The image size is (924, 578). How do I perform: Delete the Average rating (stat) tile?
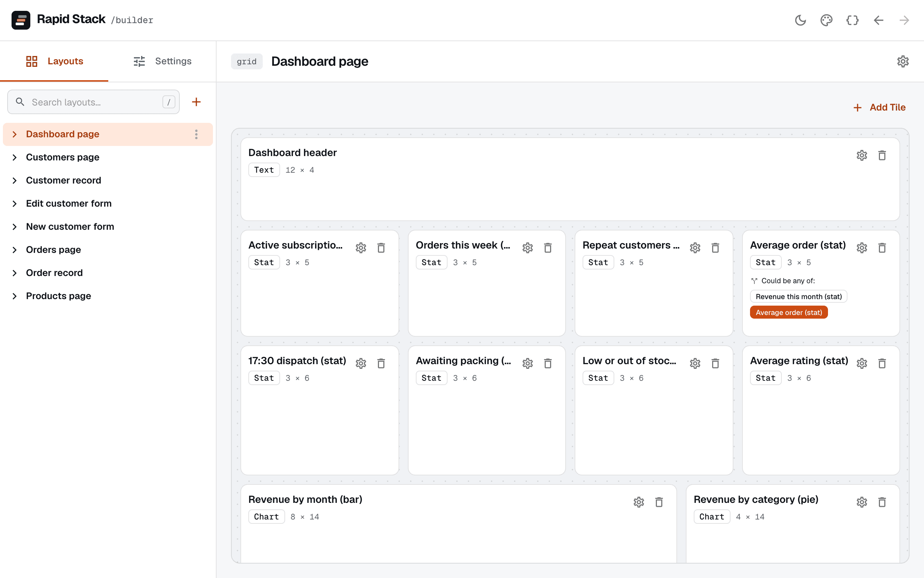(x=882, y=363)
